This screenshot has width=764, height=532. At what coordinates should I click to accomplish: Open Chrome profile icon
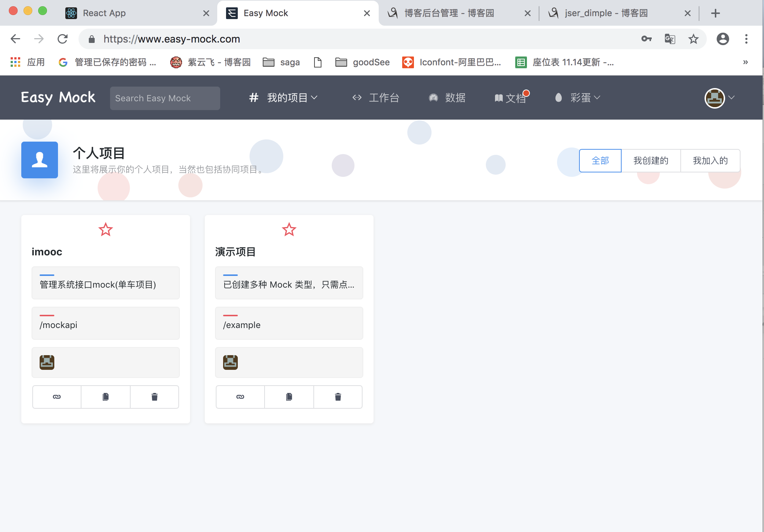coord(723,39)
